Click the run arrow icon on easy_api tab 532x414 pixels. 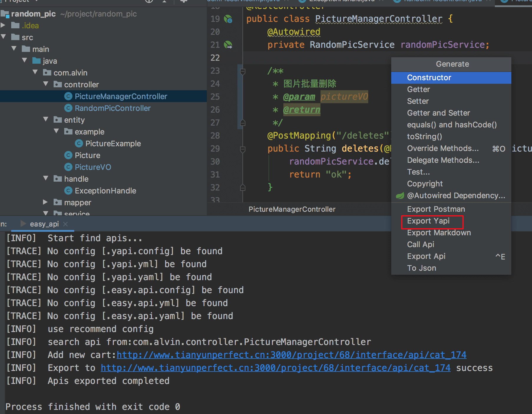point(23,224)
